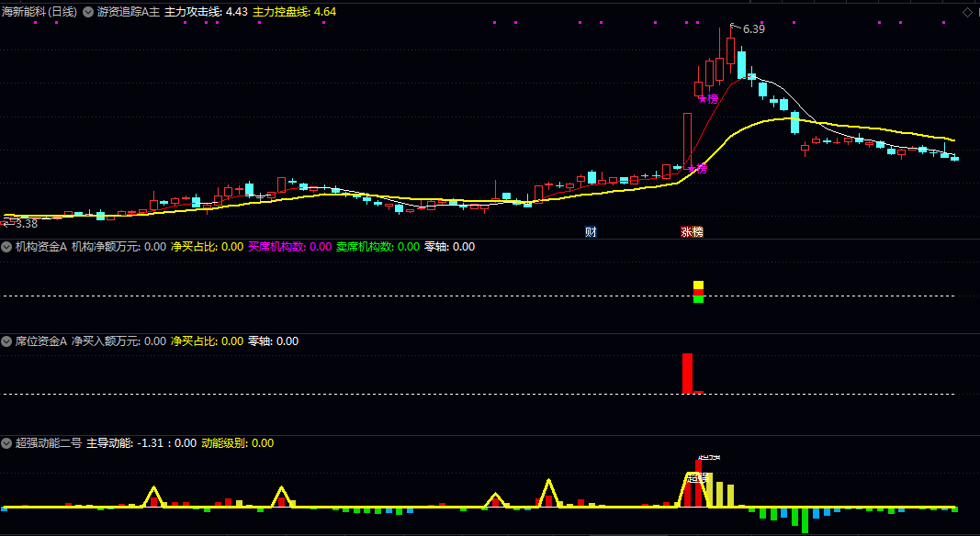Select the 海新能科 (日线) chart title

point(39,12)
